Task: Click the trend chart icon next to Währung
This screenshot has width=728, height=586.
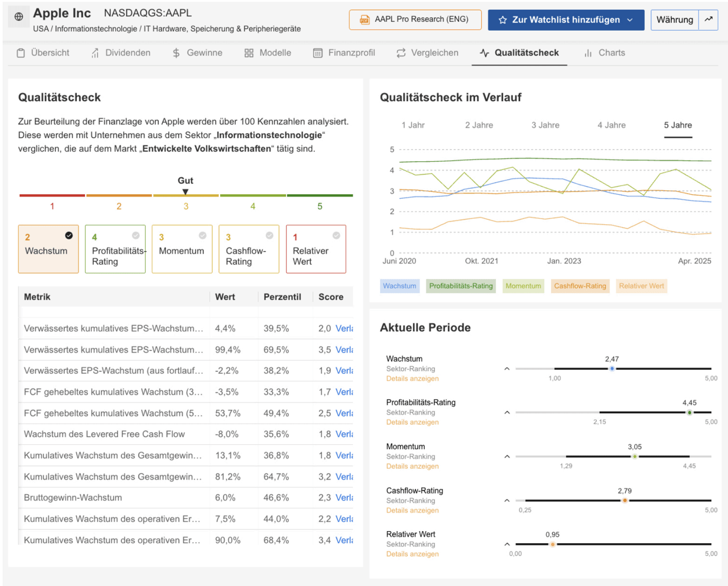Action: click(x=708, y=20)
